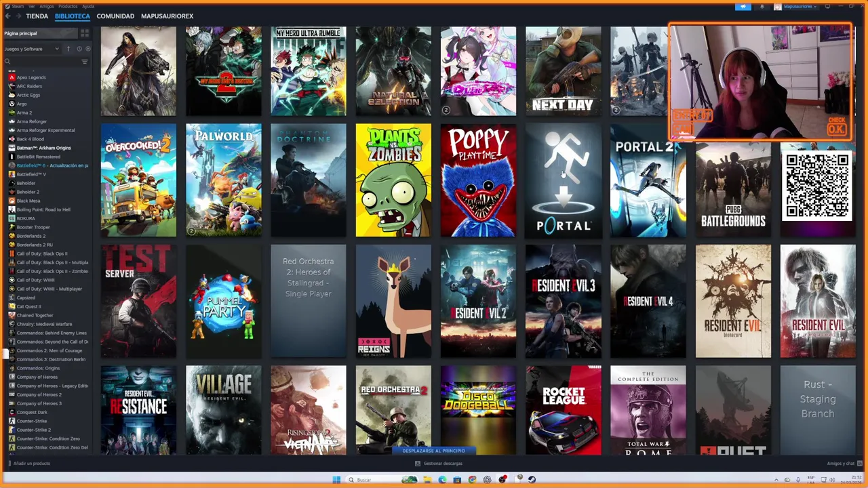Click the announcements megaphone icon
Image resolution: width=868 pixels, height=488 pixels.
click(x=743, y=6)
